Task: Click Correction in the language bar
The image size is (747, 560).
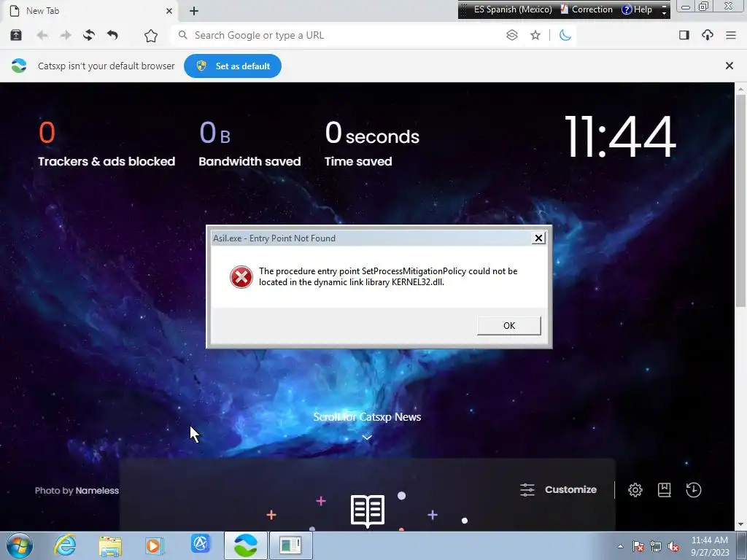Action: click(587, 9)
